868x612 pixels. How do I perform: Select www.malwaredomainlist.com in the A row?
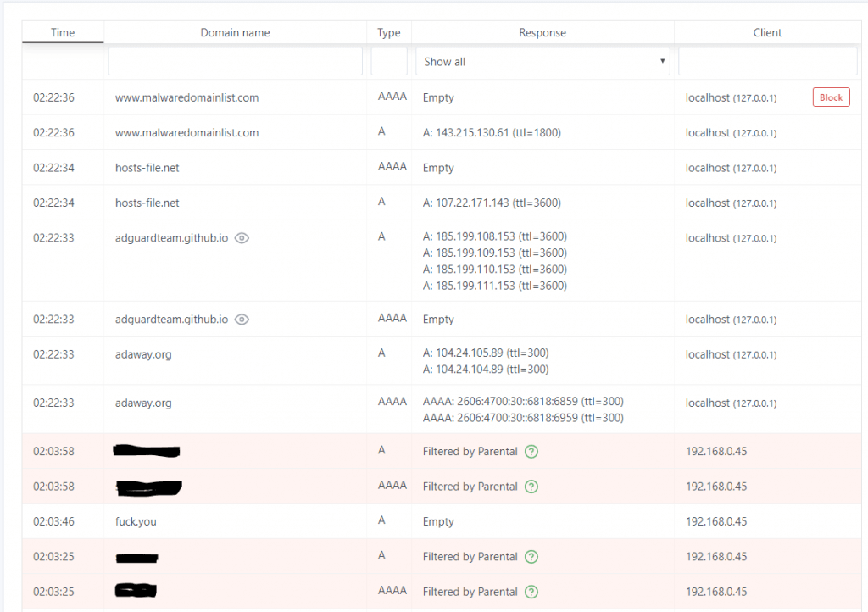186,133
